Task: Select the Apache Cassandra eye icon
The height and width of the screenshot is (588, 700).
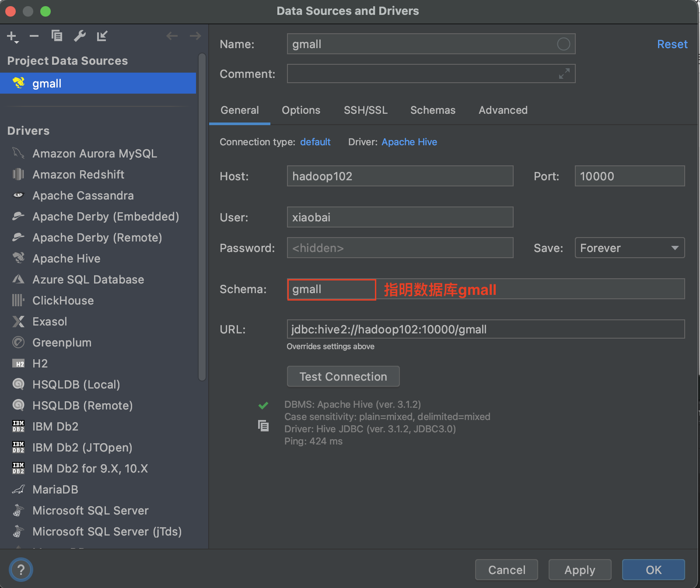Action: coord(18,195)
